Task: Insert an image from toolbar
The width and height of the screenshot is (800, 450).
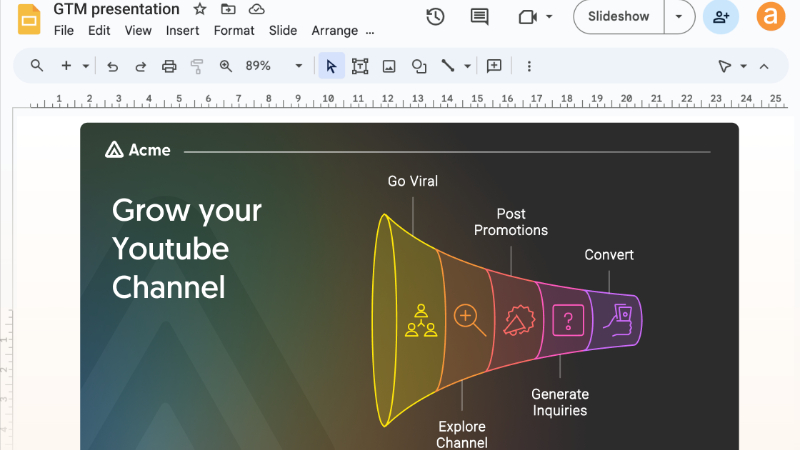Action: pos(389,66)
